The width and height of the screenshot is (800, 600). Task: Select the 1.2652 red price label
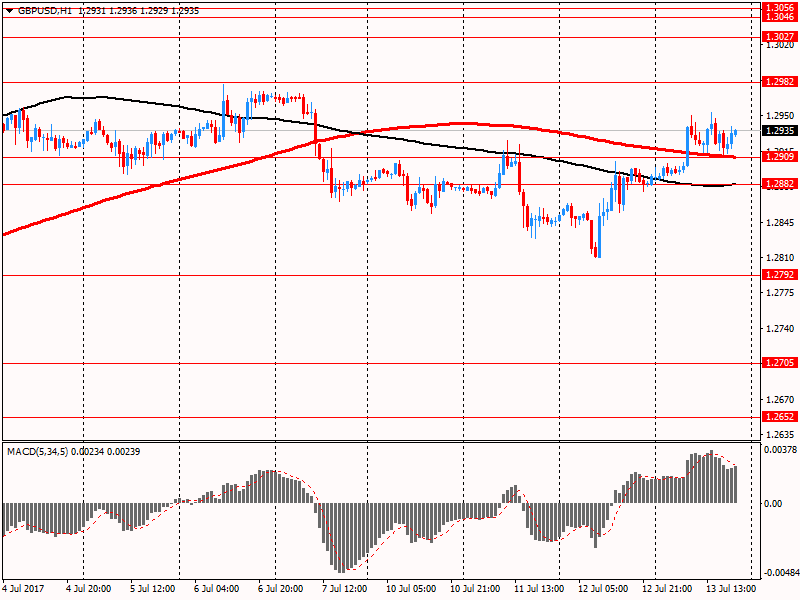[x=780, y=417]
